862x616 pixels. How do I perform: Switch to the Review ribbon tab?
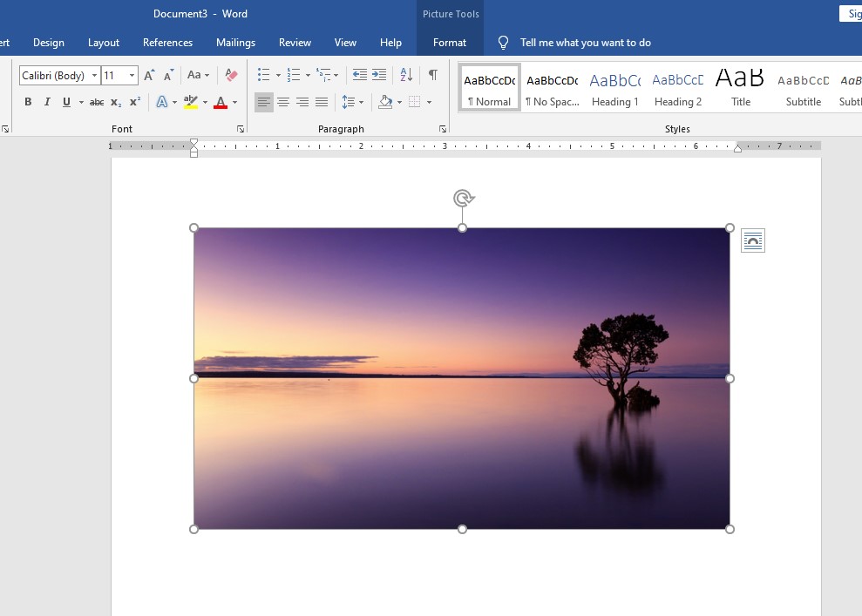(295, 42)
